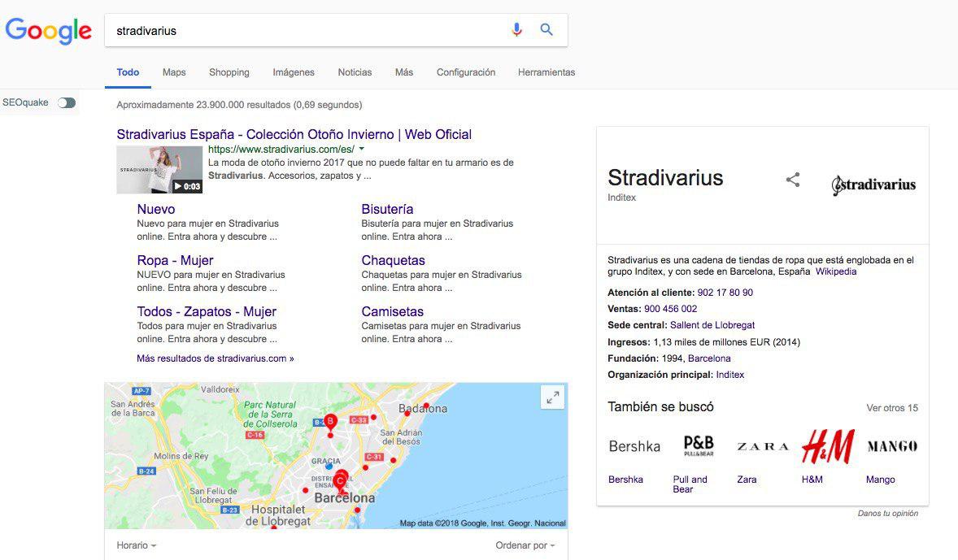Click Danos tu opinión feedback link
Screen dimensions: 958x560
(x=888, y=514)
